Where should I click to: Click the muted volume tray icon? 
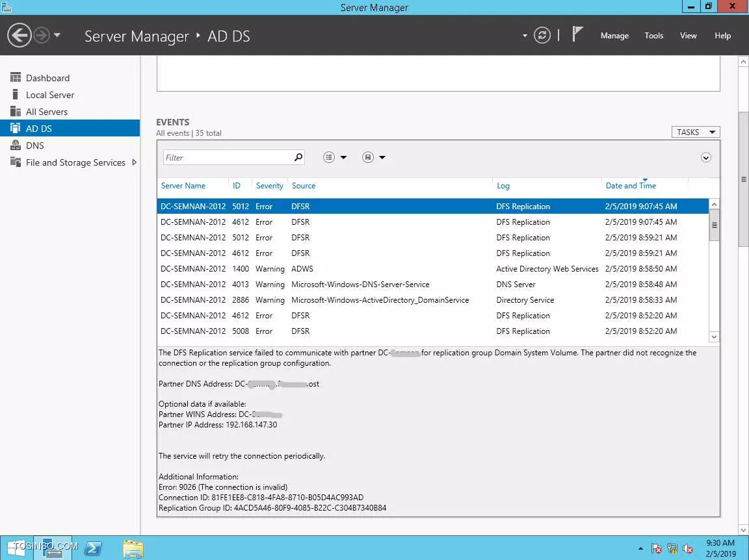click(x=688, y=548)
